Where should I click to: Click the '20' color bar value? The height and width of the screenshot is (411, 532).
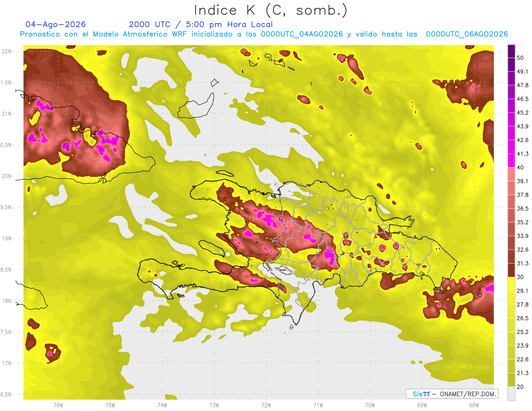tap(520, 387)
